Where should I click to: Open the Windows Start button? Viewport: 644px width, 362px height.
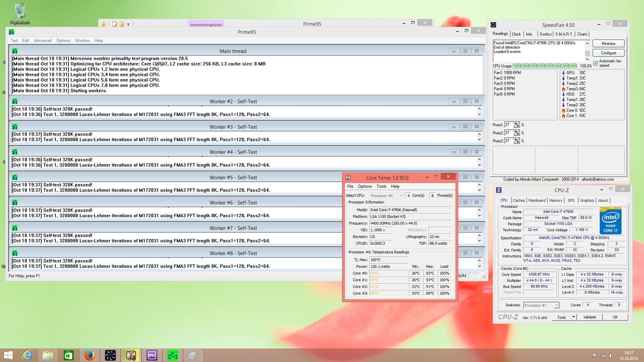(8, 355)
